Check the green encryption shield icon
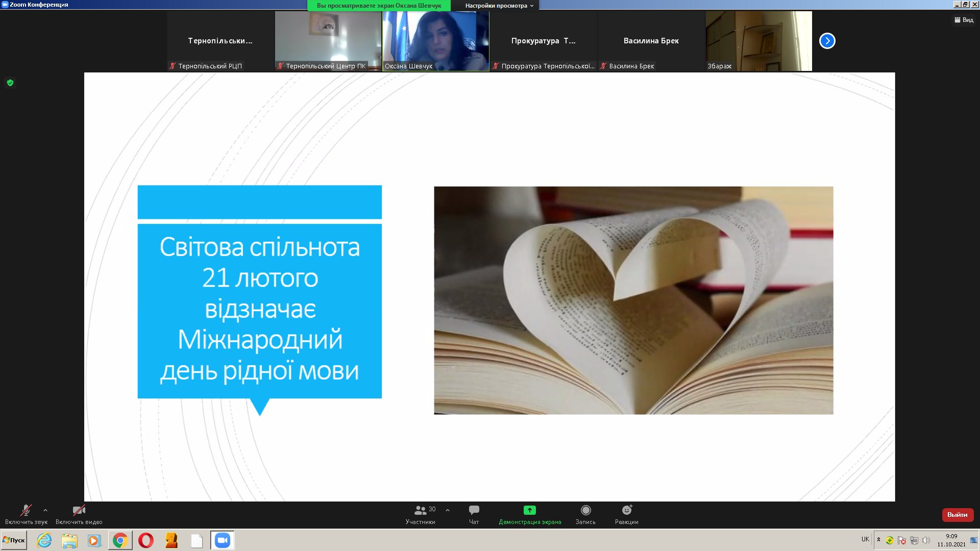 tap(10, 83)
